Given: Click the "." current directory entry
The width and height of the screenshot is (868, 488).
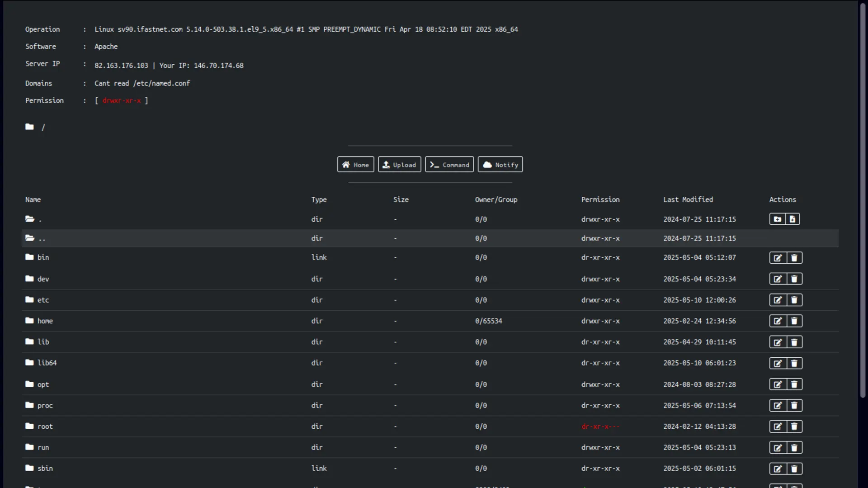Looking at the screenshot, I should [x=40, y=220].
